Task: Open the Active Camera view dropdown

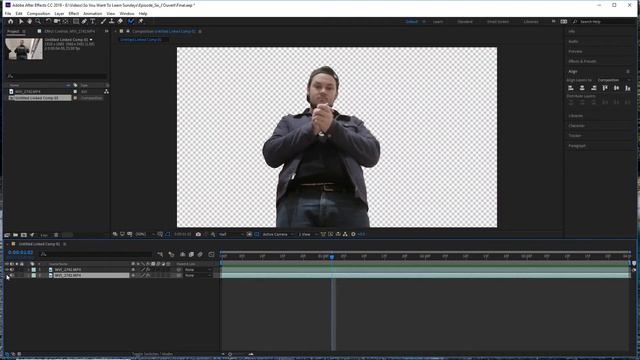Action: 278,234
